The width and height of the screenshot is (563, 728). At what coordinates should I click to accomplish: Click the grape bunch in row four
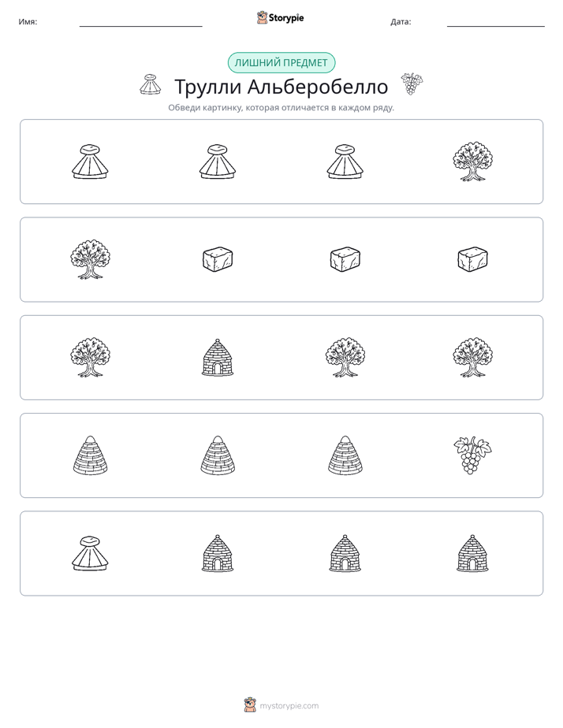[472, 455]
